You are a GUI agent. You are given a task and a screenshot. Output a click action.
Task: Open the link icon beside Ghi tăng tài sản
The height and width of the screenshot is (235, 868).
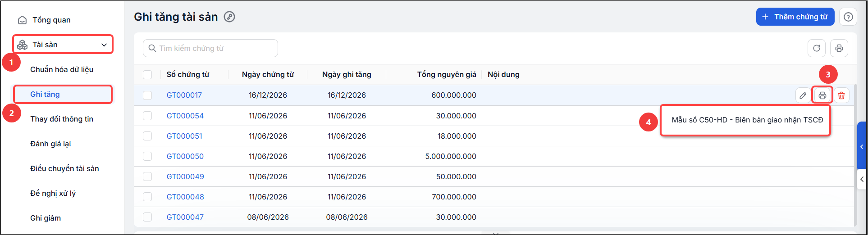(x=229, y=17)
